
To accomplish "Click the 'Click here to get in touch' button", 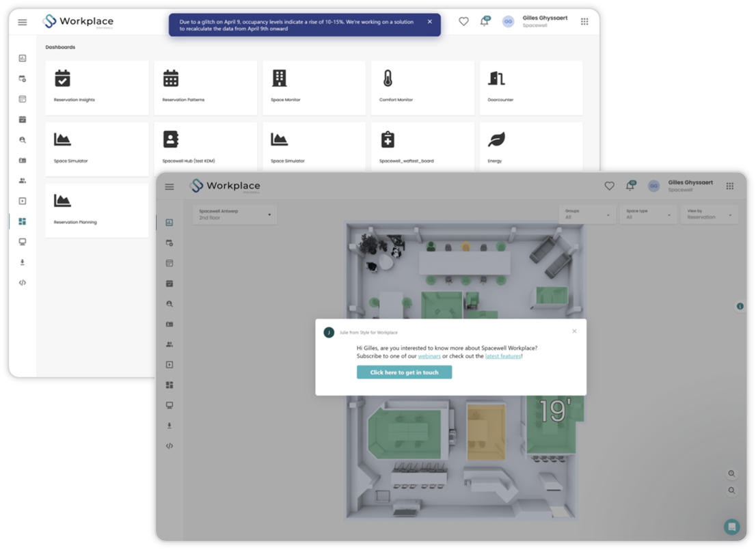I will tap(404, 372).
